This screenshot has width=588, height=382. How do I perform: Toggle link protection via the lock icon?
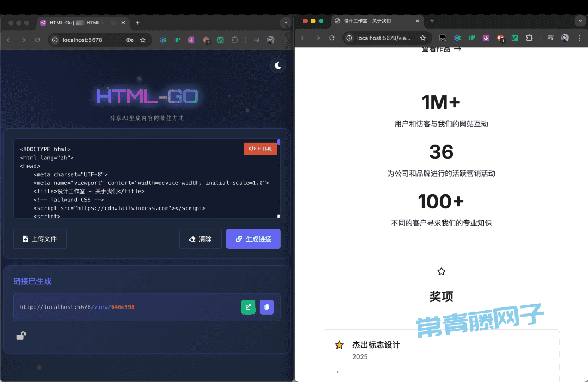21,336
